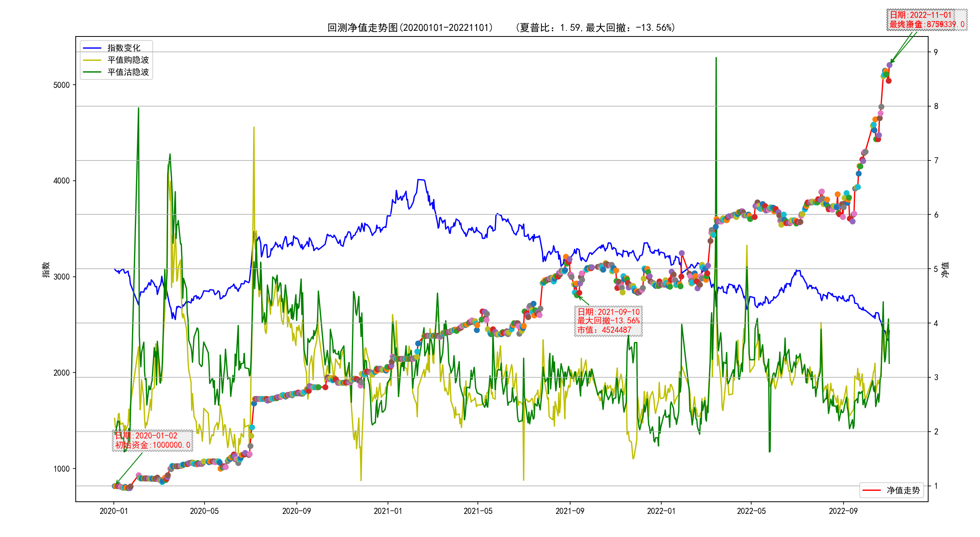Select the 平值沽隐波 legend label text
980x537 pixels.
[128, 72]
